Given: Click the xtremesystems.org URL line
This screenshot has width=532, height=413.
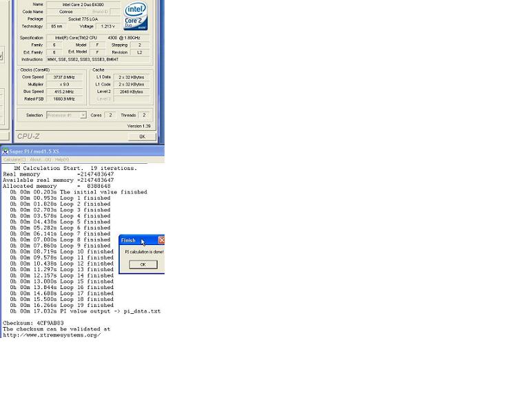Looking at the screenshot, I should tap(52, 335).
